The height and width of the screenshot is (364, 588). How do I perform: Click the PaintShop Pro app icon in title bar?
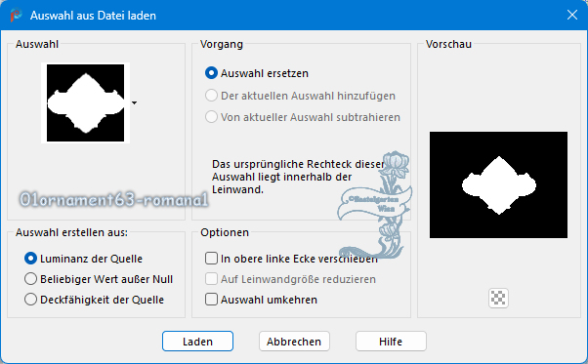(16, 16)
